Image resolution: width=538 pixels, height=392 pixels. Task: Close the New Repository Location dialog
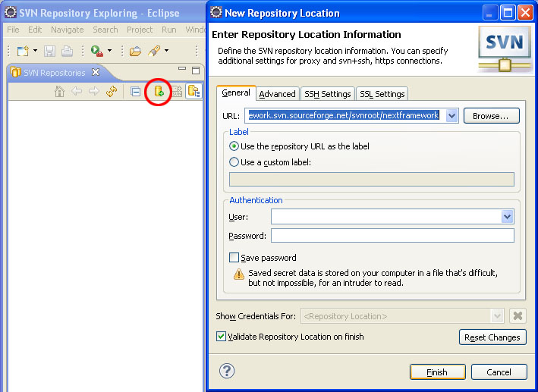point(525,14)
